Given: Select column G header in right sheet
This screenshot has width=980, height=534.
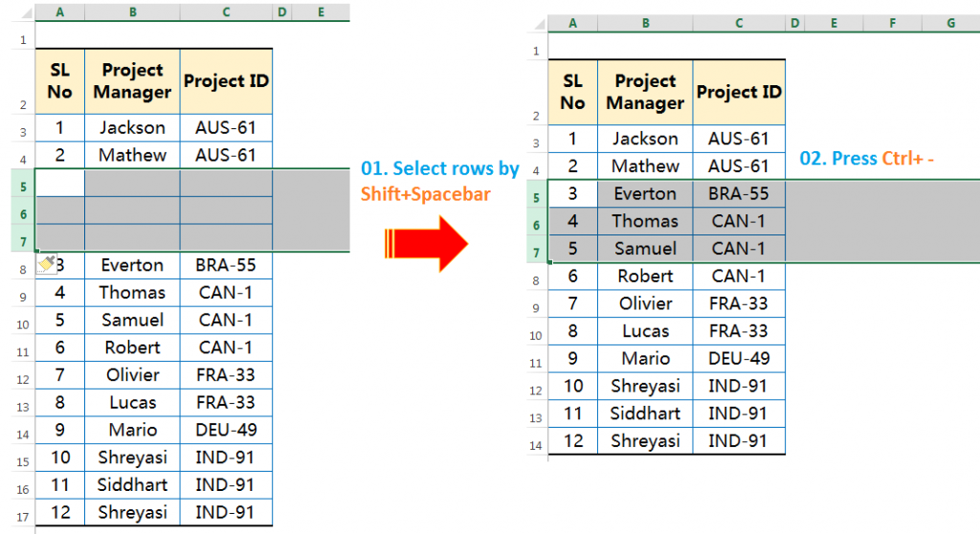Looking at the screenshot, I should click(x=950, y=24).
